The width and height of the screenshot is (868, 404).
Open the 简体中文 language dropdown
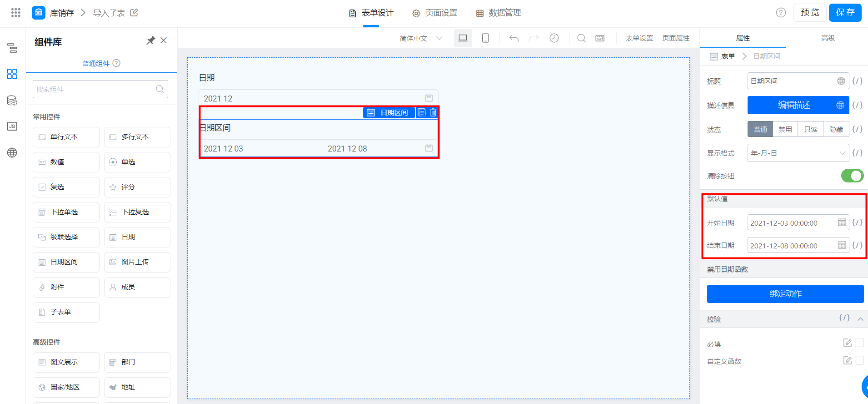pos(421,38)
